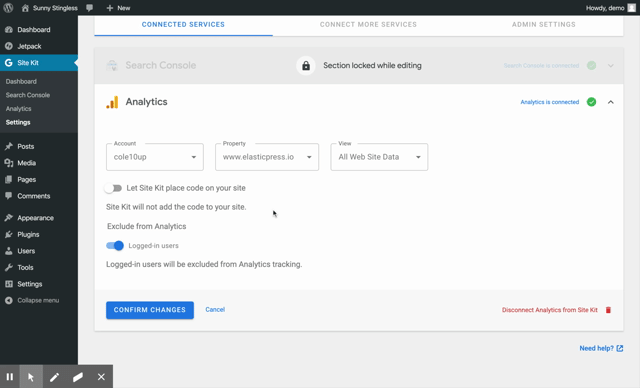Screen dimensions: 640x388
Task: Click the Pages icon in the sidebar
Action: (9, 180)
